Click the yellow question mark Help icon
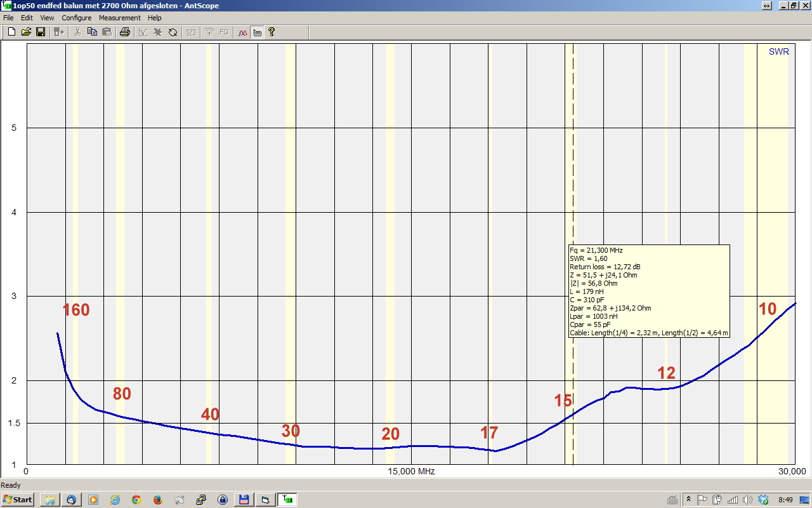Image resolution: width=812 pixels, height=508 pixels. [272, 32]
